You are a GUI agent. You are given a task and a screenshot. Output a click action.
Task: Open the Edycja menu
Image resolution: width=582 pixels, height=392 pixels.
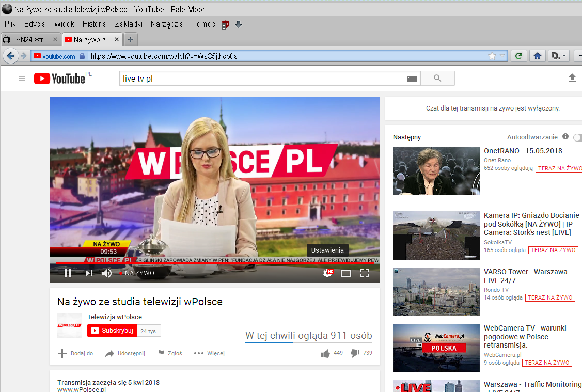click(35, 24)
